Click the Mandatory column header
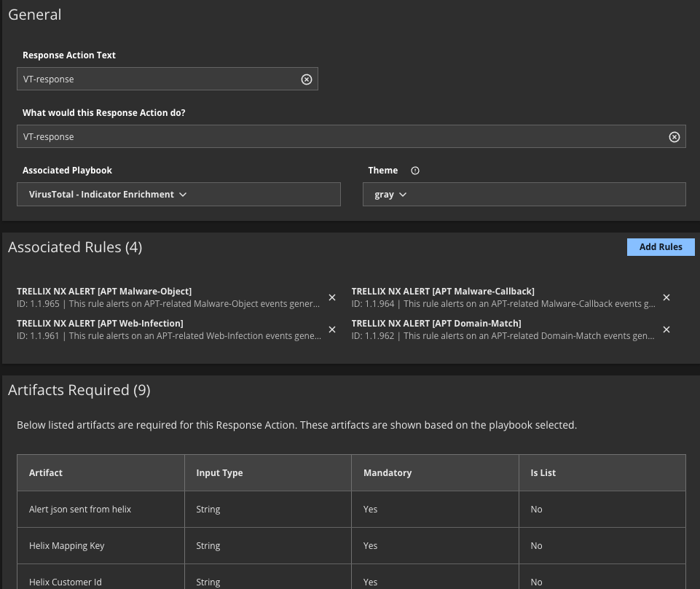 tap(436, 473)
